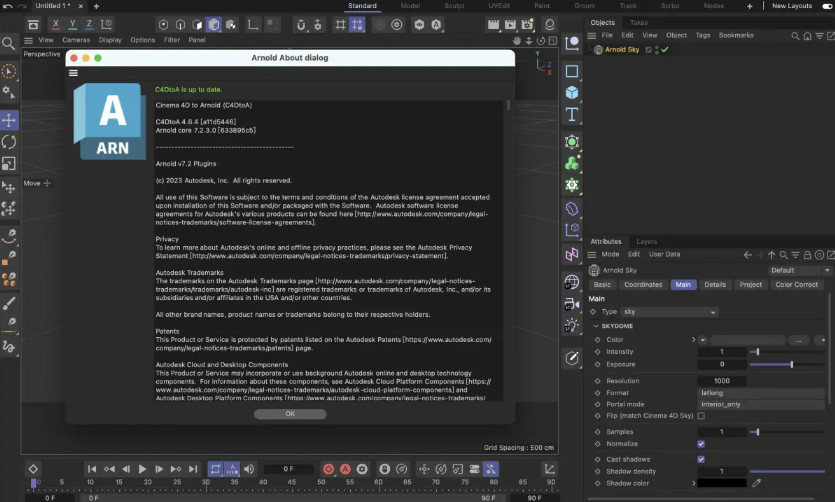835x502 pixels.
Task: Open the Color texture dropdown arrow
Action: tap(703, 340)
